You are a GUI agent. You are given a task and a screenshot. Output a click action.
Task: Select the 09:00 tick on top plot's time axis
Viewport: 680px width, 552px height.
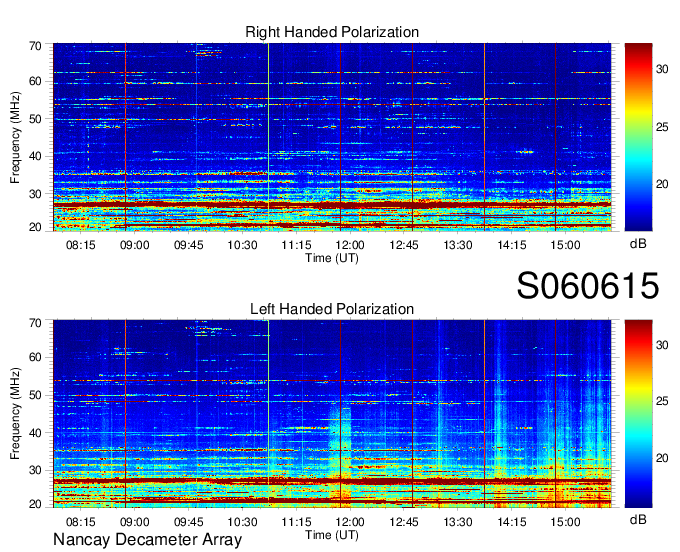click(x=134, y=245)
